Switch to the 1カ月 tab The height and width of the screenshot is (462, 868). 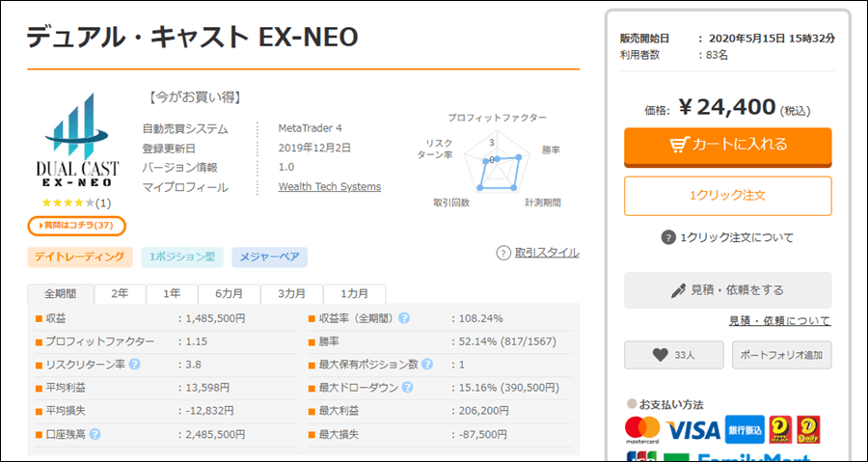click(x=354, y=294)
